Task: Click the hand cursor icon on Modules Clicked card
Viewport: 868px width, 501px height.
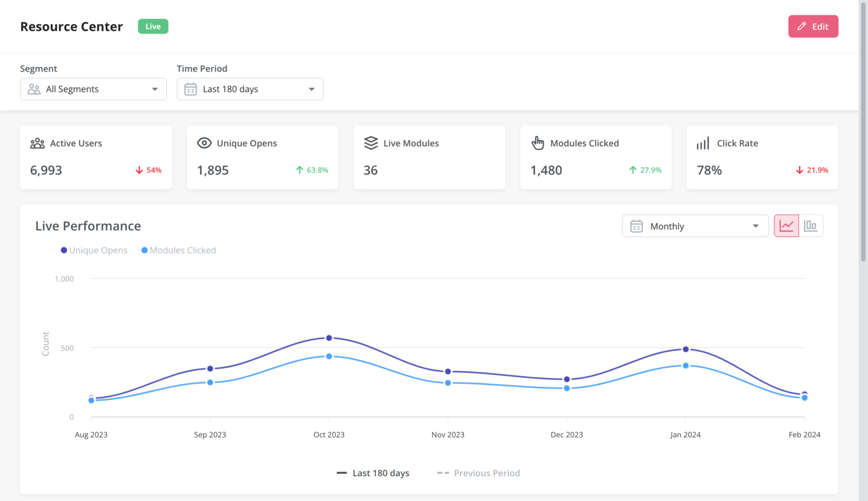Action: click(x=537, y=143)
